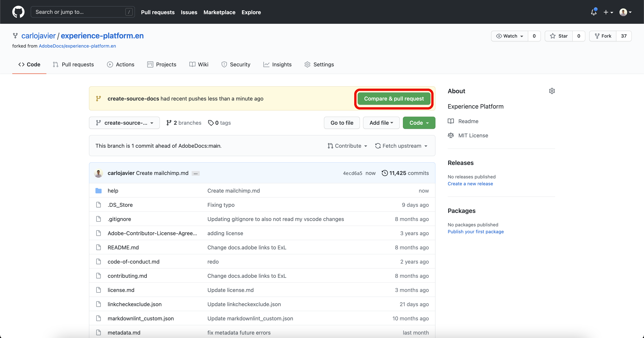Open the notifications bell
The width and height of the screenshot is (644, 338).
pos(594,12)
